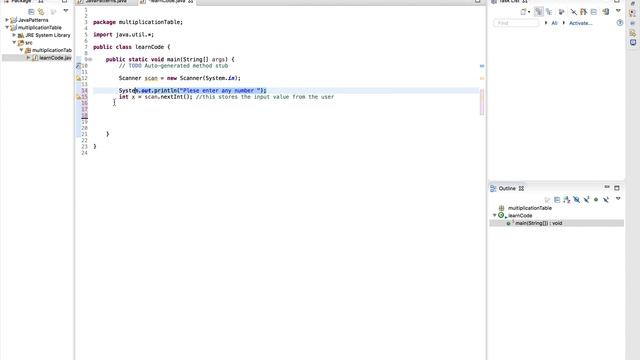The width and height of the screenshot is (640, 360).
Task: Toggle Categorized presentation in Task List
Action: point(539,12)
